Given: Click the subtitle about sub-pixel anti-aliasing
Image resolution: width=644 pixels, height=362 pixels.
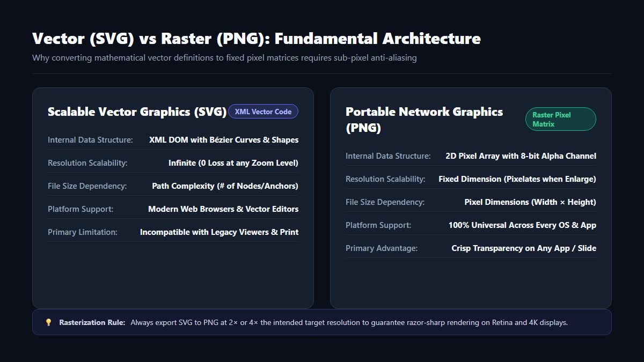Looking at the screenshot, I should (x=224, y=57).
